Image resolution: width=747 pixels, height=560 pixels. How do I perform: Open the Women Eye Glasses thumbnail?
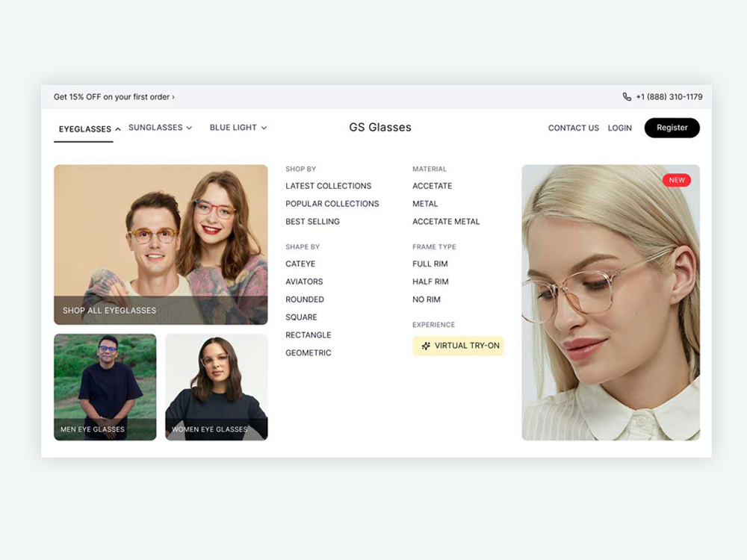pyautogui.click(x=217, y=387)
